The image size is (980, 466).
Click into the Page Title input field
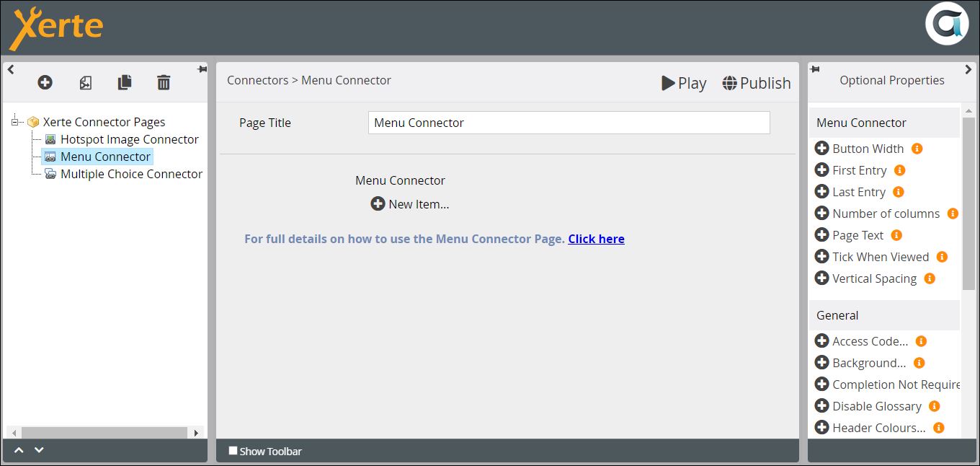click(569, 123)
